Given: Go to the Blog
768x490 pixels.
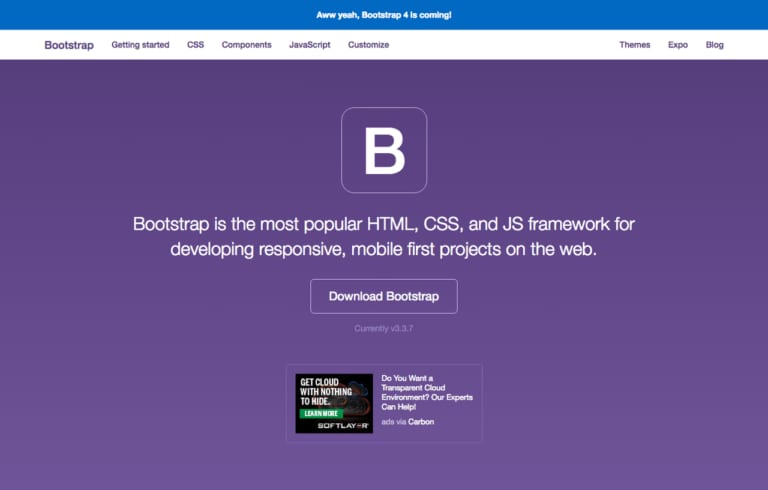Looking at the screenshot, I should click(714, 45).
